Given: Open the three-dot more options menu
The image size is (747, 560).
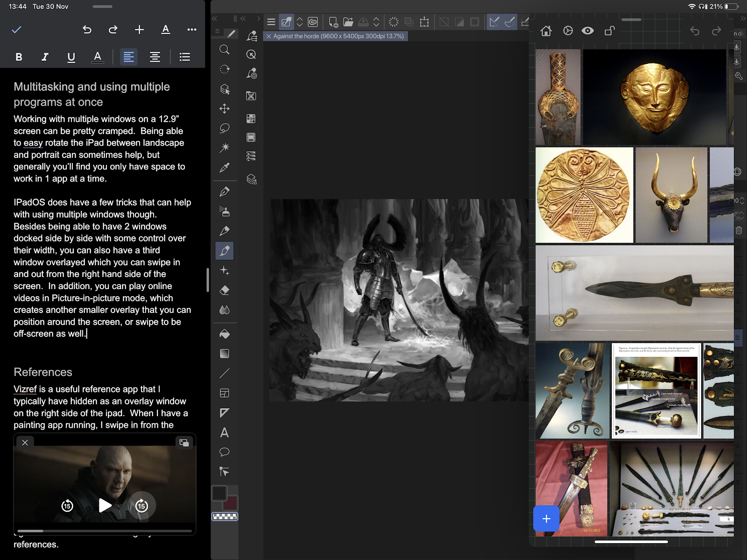Looking at the screenshot, I should (192, 30).
